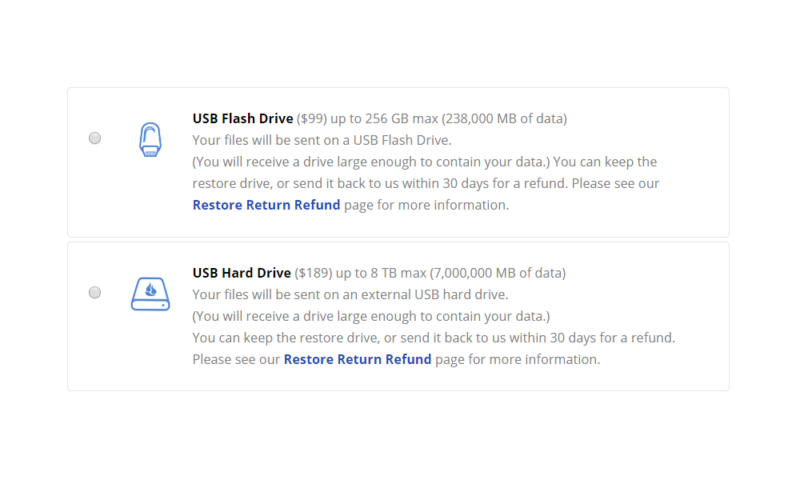Viewport: 800px width, 480px height.
Task: Click the ($189) price text
Action: coord(314,273)
